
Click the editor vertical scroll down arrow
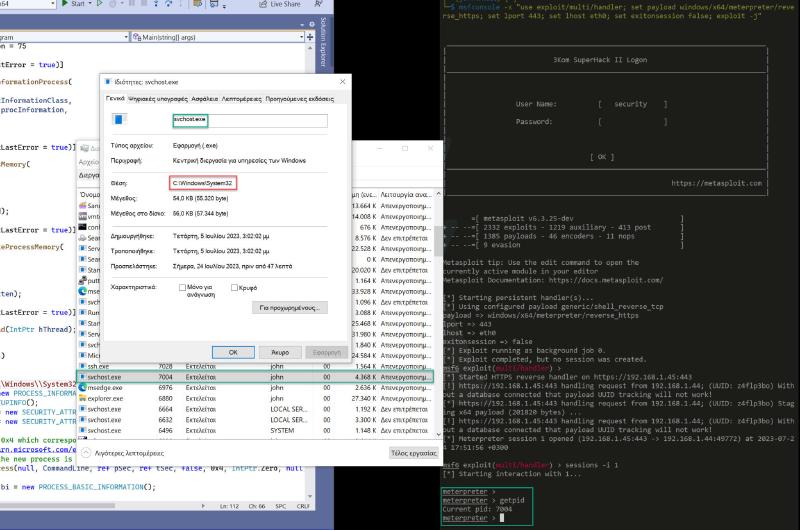pos(310,496)
